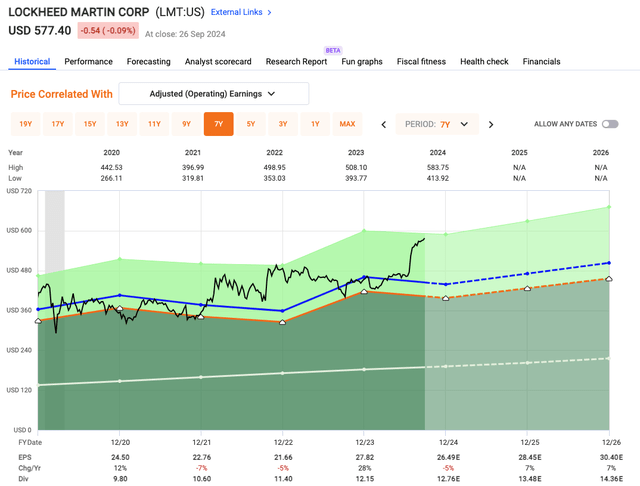Click the previous period left arrow
The width and height of the screenshot is (640, 486).
[x=384, y=124]
